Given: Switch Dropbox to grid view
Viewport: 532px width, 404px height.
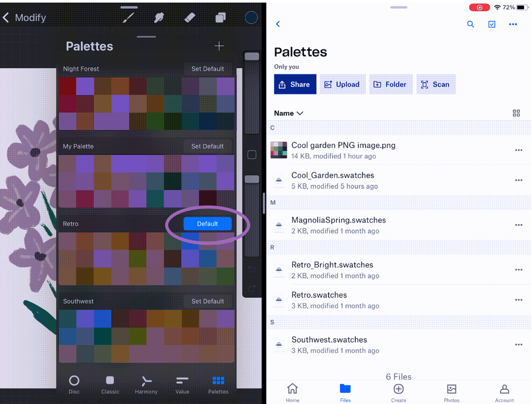Looking at the screenshot, I should [x=516, y=113].
